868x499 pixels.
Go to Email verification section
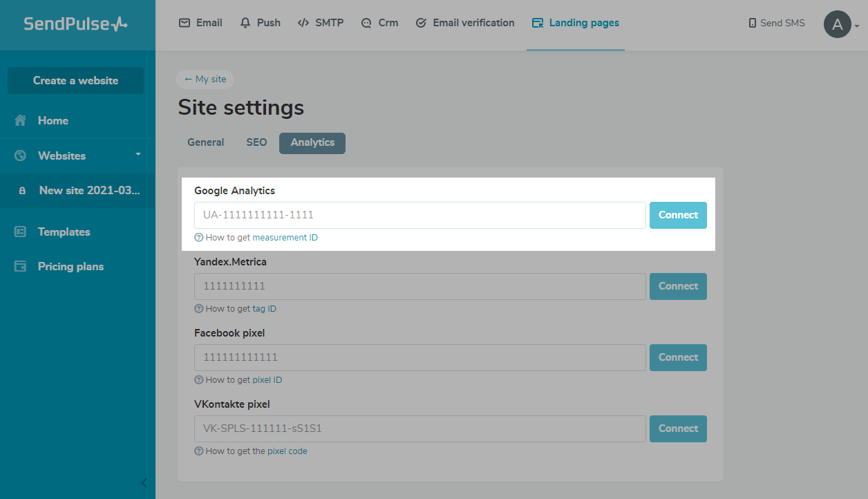[x=465, y=23]
